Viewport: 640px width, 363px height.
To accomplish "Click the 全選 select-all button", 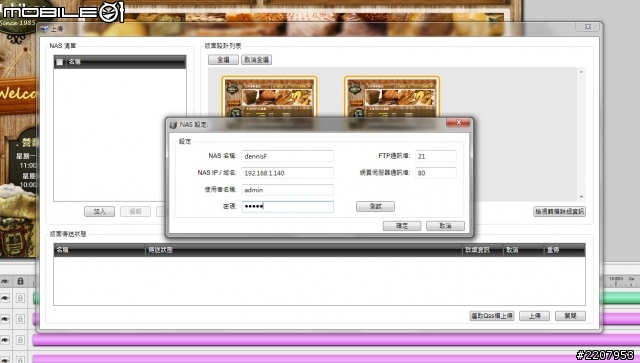I will [223, 60].
